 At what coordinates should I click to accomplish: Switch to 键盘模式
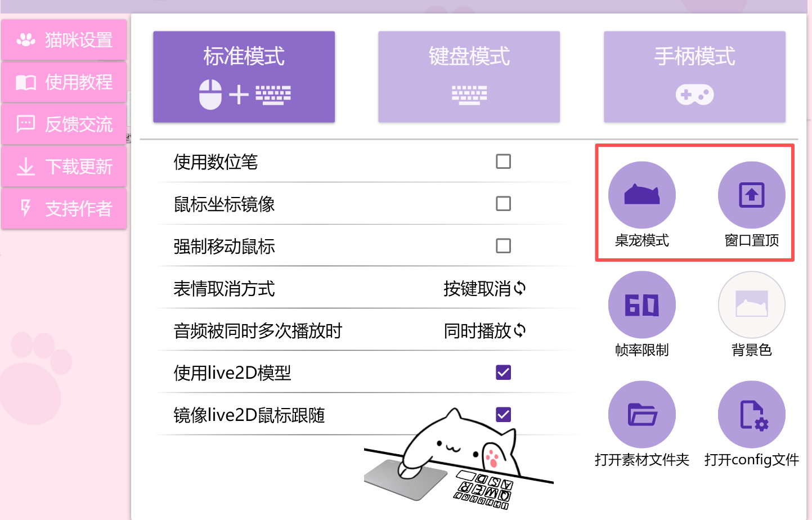point(469,77)
